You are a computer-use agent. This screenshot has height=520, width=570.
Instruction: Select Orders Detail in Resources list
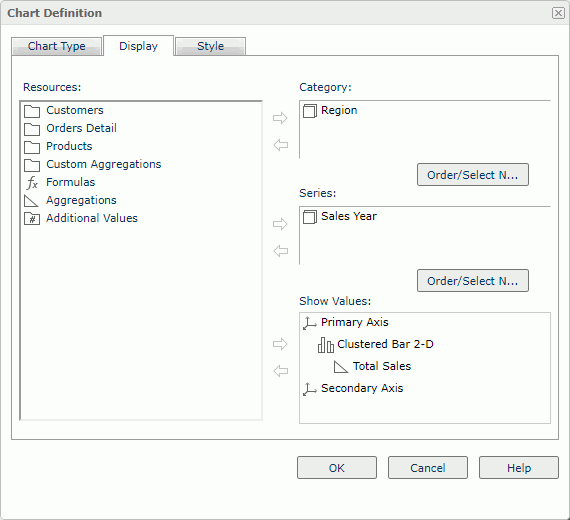pos(81,128)
